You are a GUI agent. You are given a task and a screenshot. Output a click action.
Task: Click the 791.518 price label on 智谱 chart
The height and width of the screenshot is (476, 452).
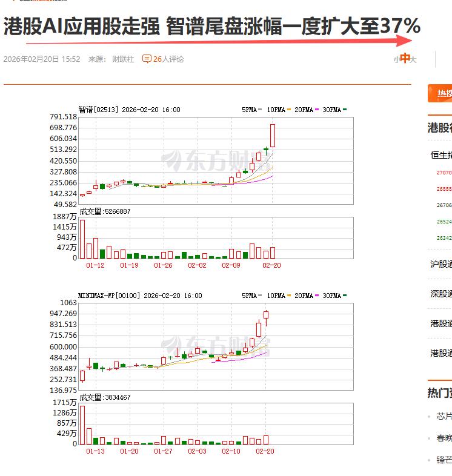[x=63, y=116]
